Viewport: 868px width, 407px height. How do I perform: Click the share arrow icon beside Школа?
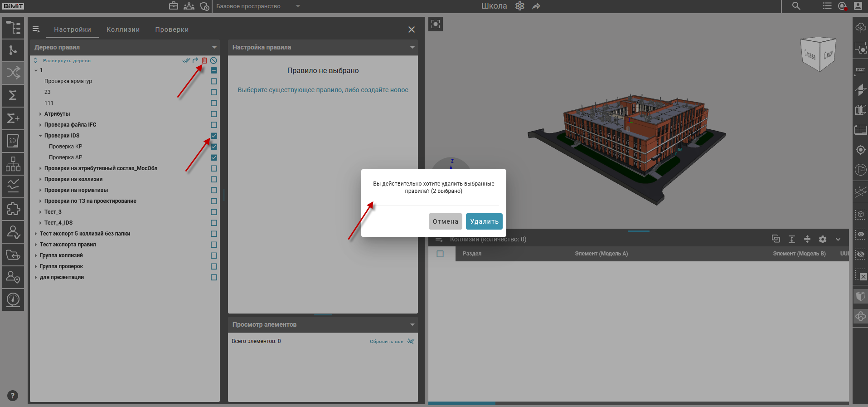536,6
